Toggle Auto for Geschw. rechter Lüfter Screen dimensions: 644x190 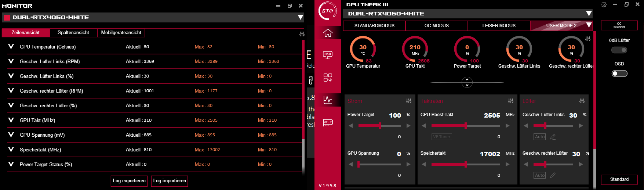point(540,175)
